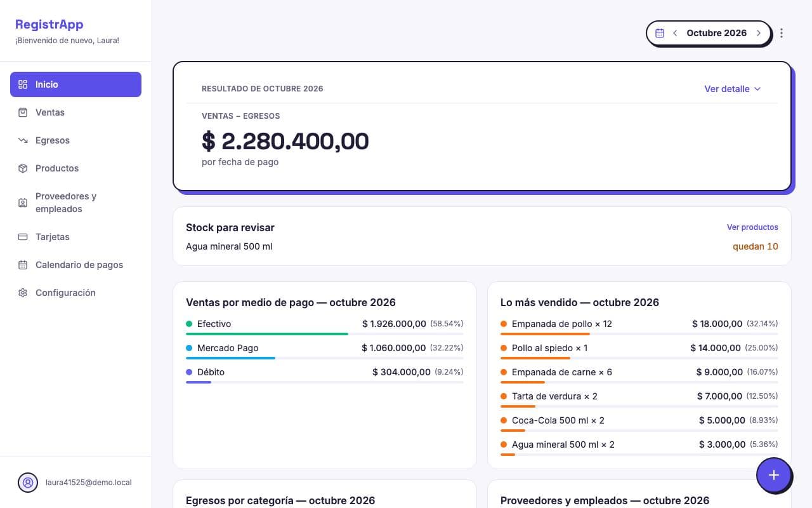The width and height of the screenshot is (812, 508).
Task: Click the Empanada de pollo orange progress bar
Action: 545,334
